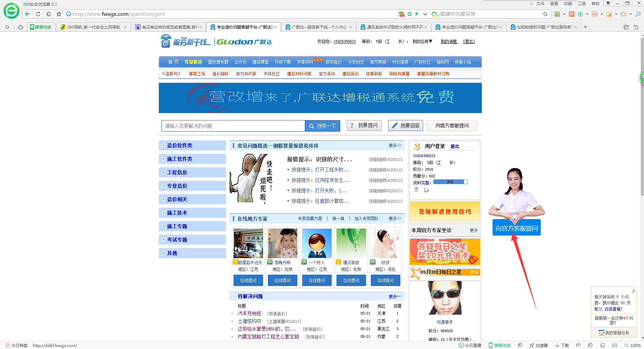
Task: Click 点击查看 link in tip popup
Action: coord(612,309)
